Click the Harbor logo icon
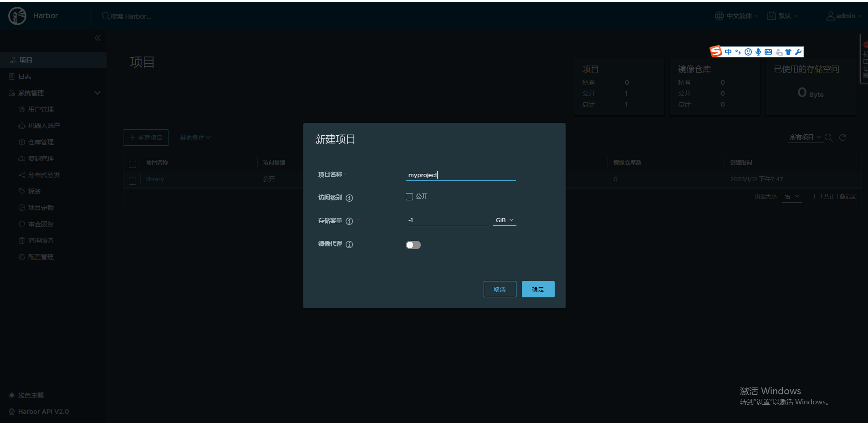 point(17,16)
